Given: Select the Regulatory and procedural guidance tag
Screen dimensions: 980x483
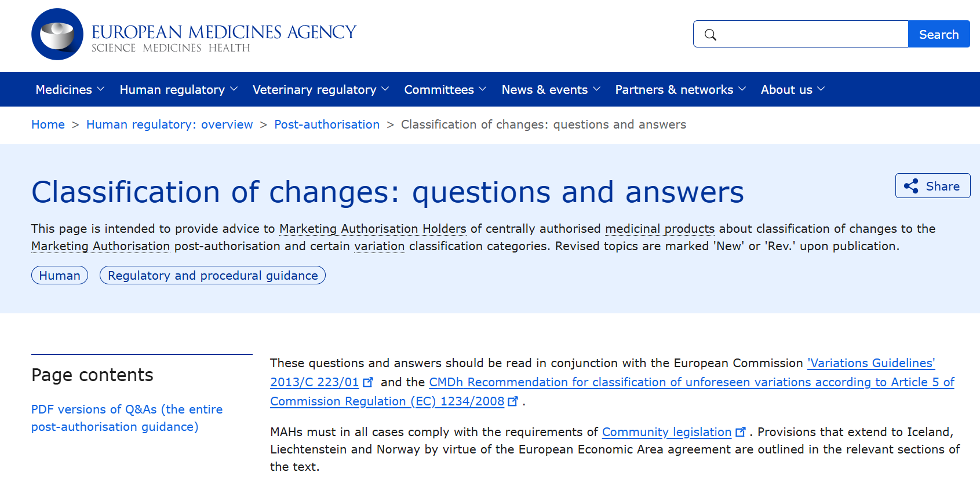Looking at the screenshot, I should point(212,275).
